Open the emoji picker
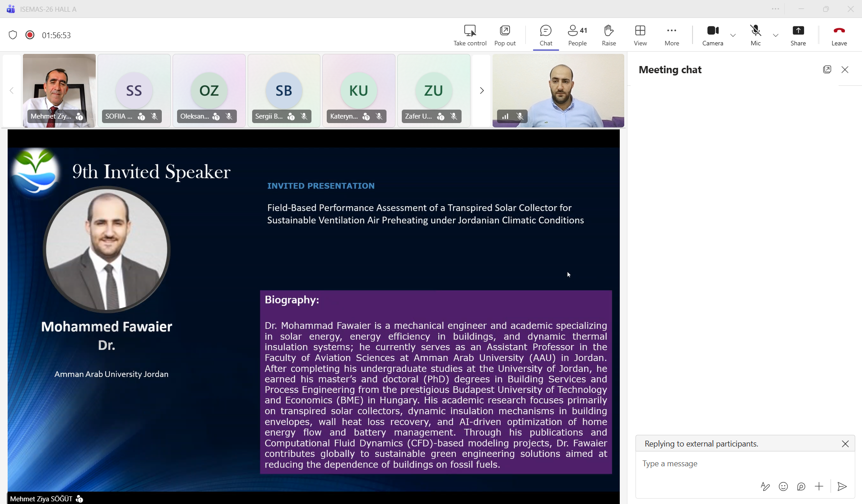Screen dimensions: 862x504 [783, 486]
